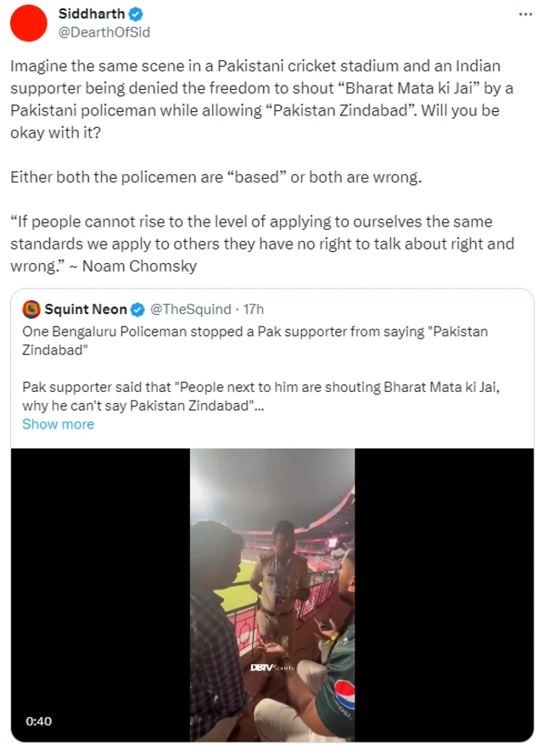
Task: Click the 0:40 video duration label
Action: coord(39,721)
